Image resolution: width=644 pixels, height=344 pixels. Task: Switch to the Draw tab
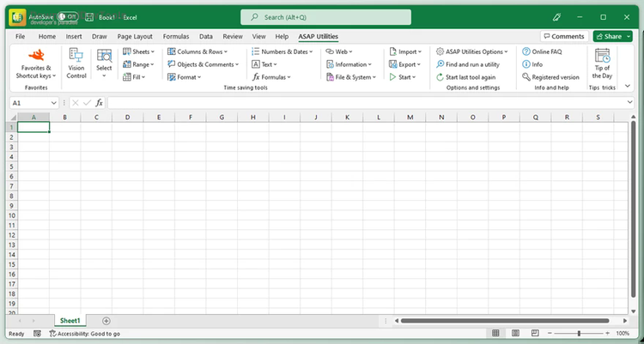pyautogui.click(x=100, y=37)
